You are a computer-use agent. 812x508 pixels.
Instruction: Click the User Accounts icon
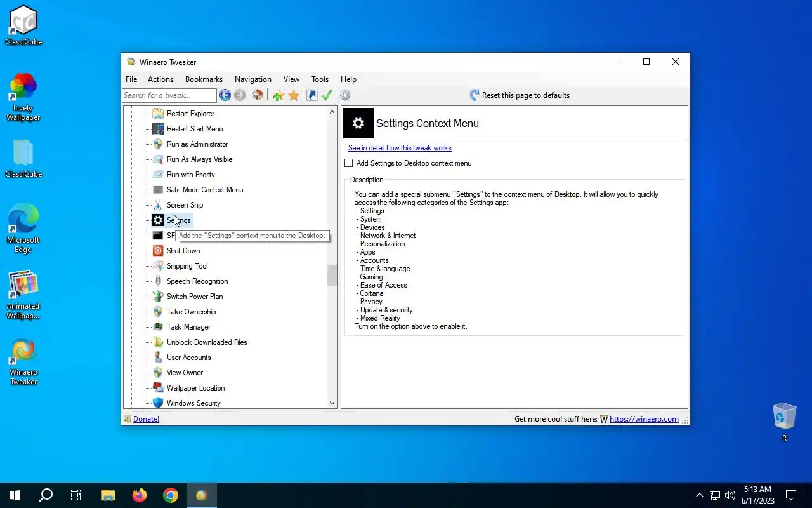click(158, 358)
